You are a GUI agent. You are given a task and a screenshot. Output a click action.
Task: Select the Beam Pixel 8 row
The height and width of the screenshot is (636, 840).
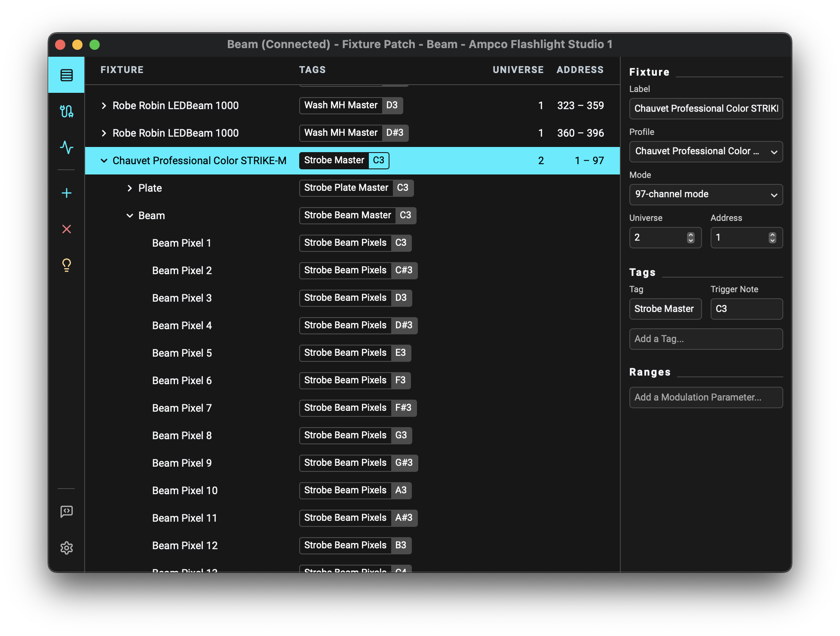click(352, 436)
